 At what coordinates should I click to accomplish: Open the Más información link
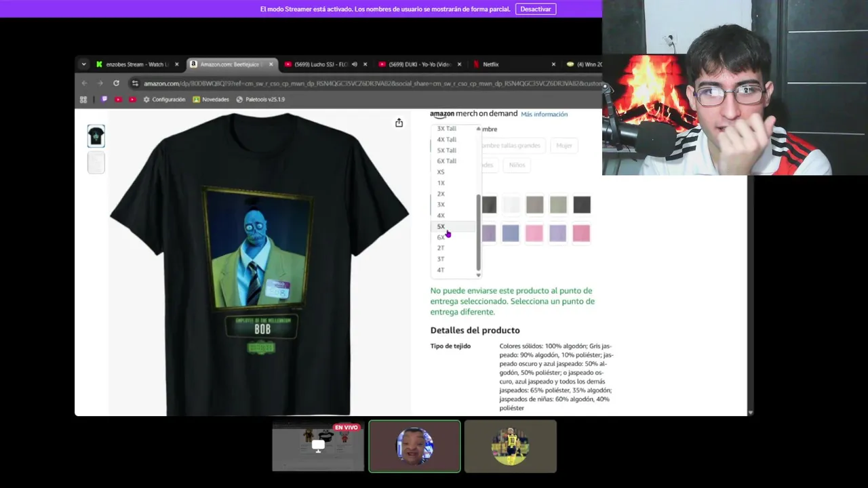544,115
